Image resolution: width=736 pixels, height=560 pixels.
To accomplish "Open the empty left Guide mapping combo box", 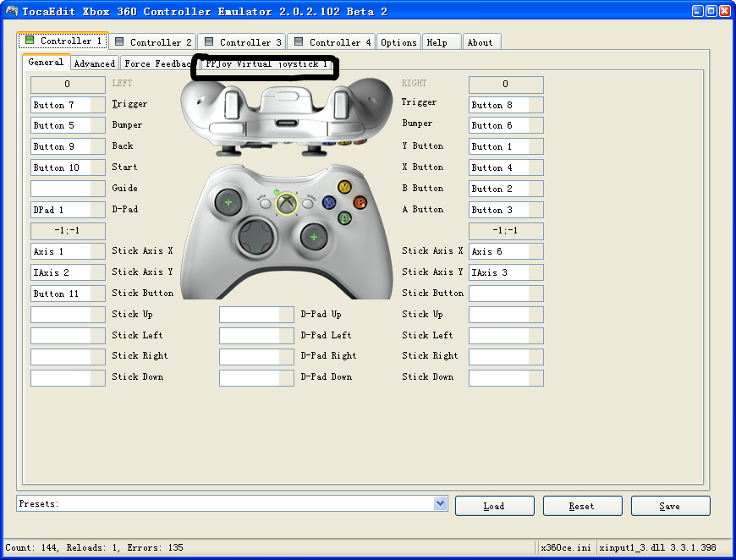I will click(68, 189).
